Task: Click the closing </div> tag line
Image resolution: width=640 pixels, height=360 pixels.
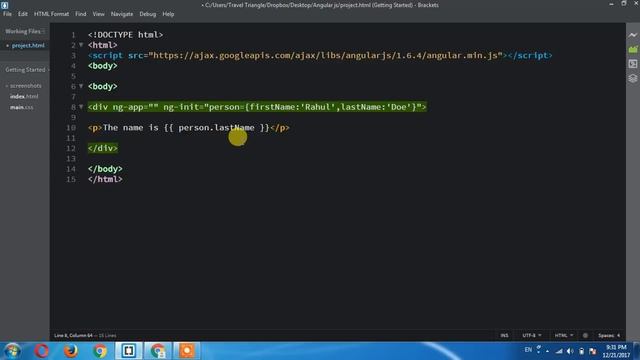Action: 103,148
